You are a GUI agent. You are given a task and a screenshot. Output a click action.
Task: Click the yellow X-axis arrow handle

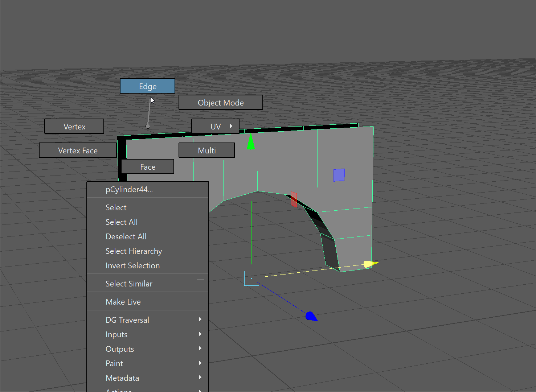(x=370, y=264)
